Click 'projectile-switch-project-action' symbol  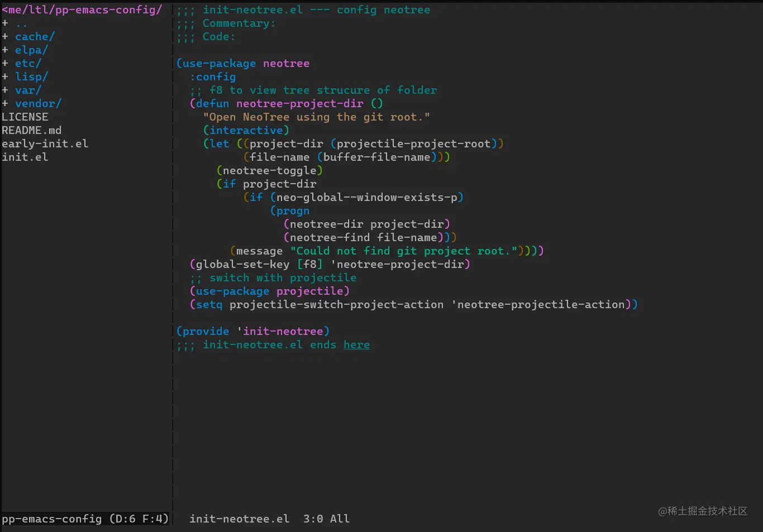(x=336, y=304)
